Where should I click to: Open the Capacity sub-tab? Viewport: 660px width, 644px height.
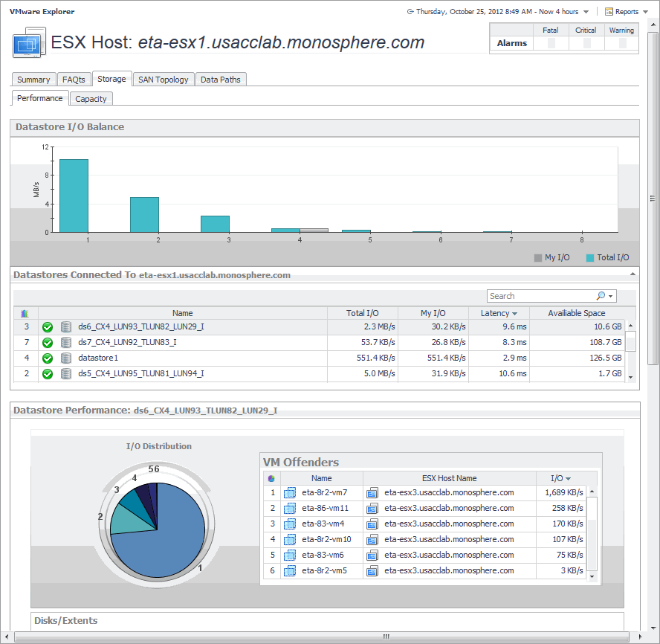tap(91, 98)
